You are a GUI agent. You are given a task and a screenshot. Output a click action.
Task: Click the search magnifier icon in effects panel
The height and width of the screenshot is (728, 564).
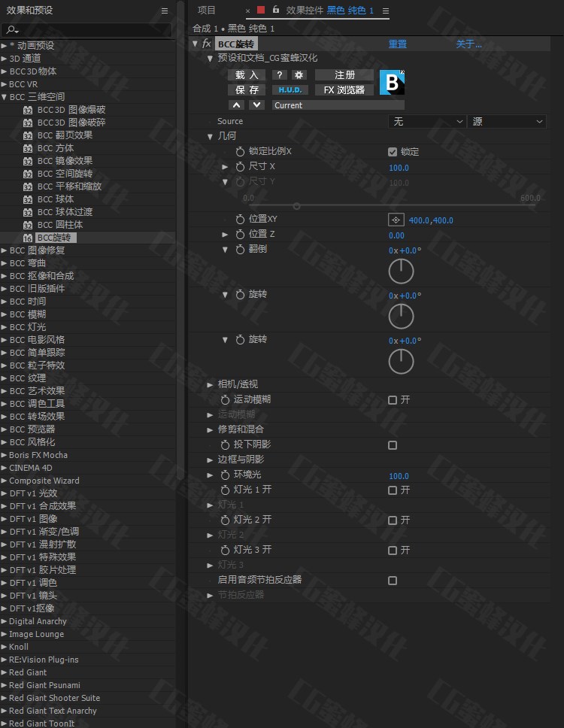point(12,30)
